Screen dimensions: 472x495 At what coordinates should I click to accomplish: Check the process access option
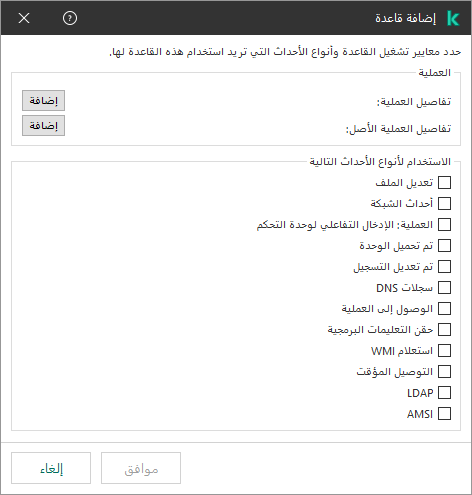[444, 309]
